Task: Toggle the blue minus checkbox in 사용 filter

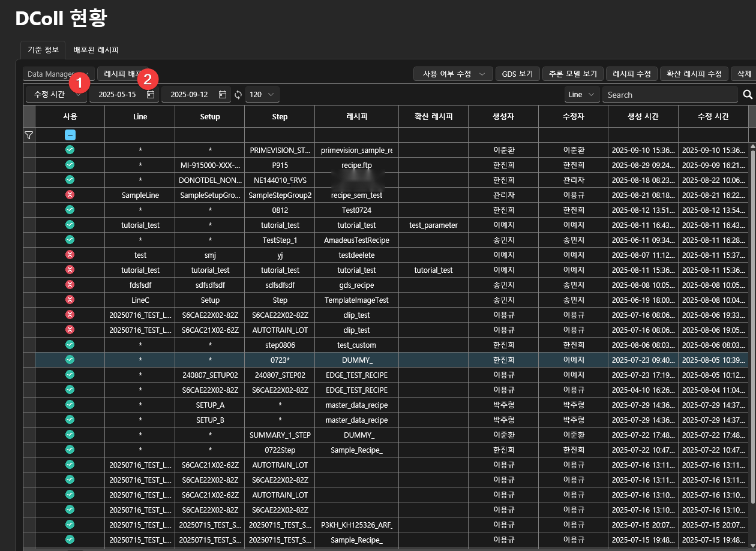Action: (x=70, y=136)
